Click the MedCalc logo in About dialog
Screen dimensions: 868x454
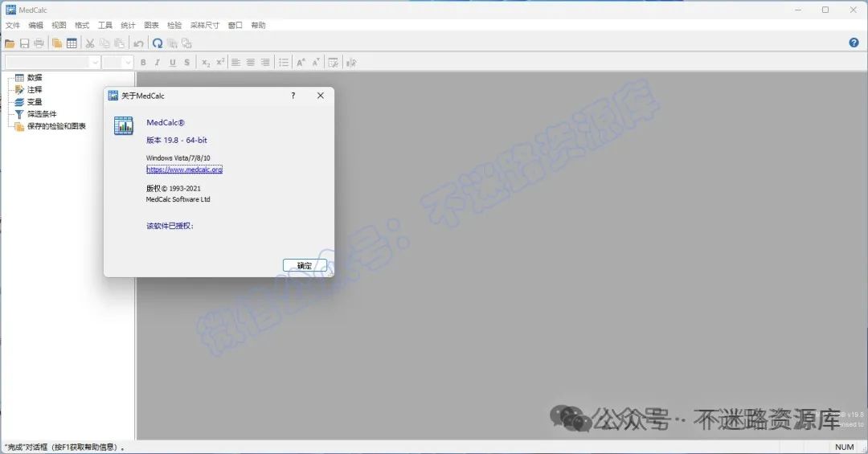coord(124,125)
